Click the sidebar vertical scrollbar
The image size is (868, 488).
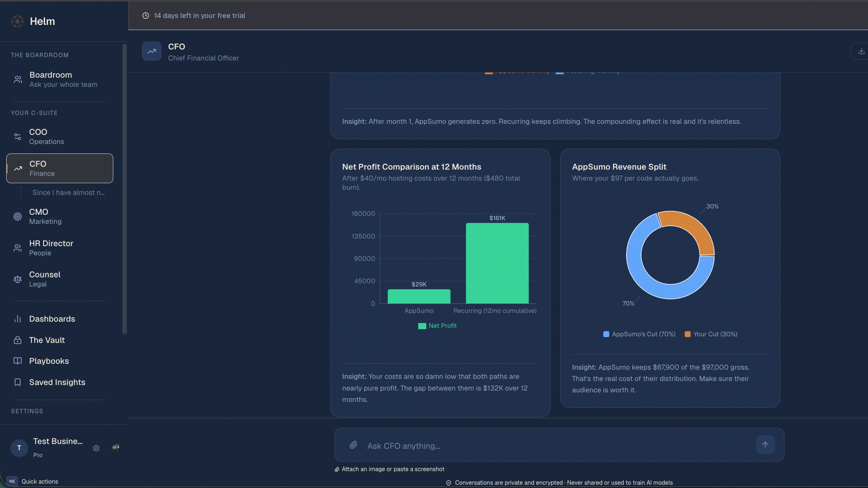125,189
